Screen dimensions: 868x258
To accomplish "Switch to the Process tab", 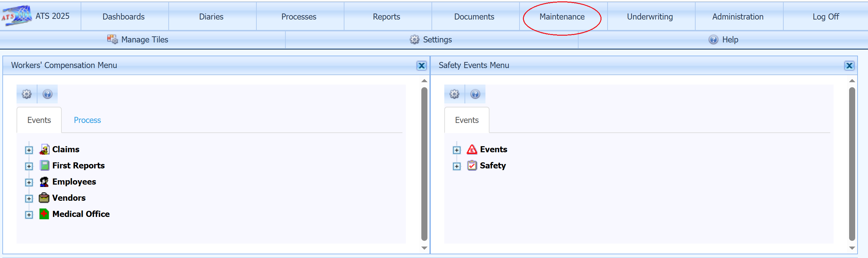I will (x=87, y=120).
